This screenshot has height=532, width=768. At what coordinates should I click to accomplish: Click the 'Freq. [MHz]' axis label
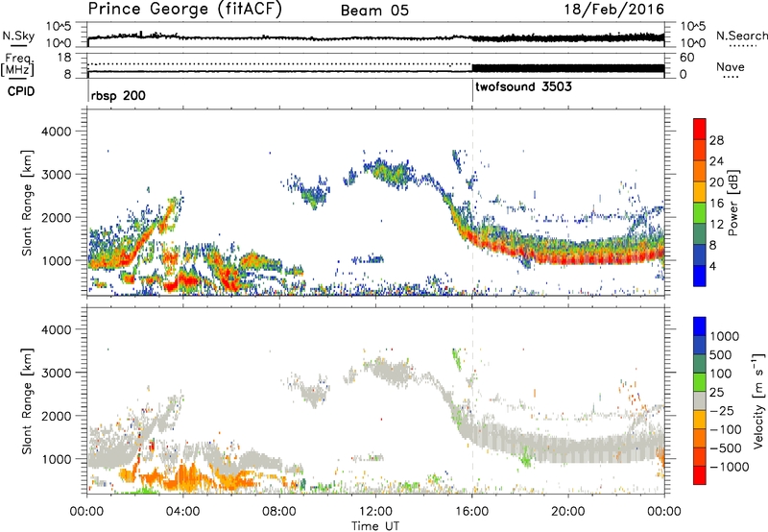[17, 65]
